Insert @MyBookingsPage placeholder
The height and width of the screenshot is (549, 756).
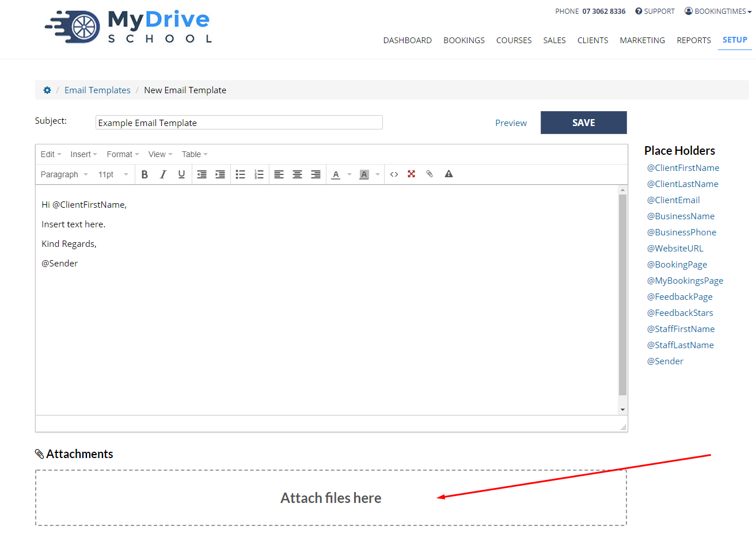[x=685, y=281]
